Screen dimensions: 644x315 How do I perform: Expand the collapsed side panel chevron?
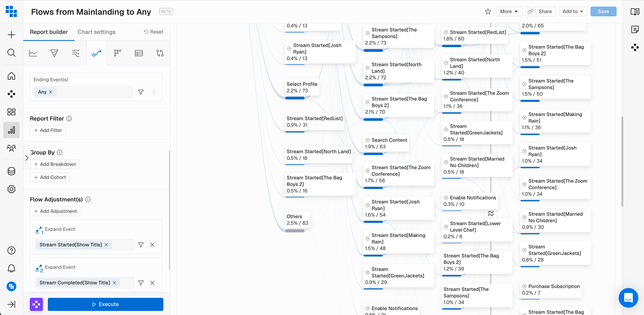coord(27,158)
